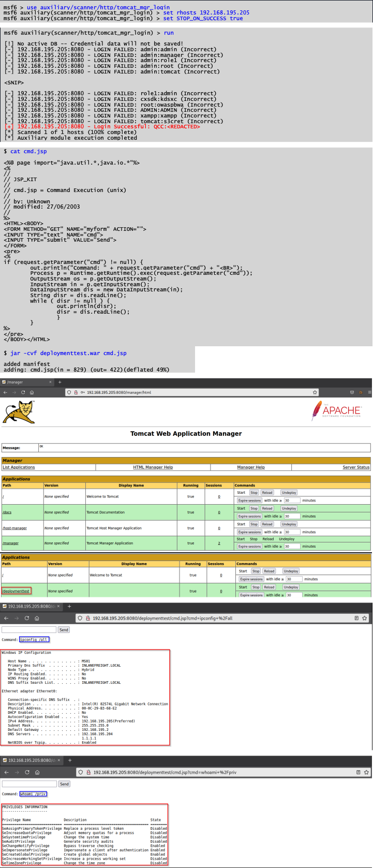Open the List Applications link
The height and width of the screenshot is (868, 373).
tap(19, 467)
